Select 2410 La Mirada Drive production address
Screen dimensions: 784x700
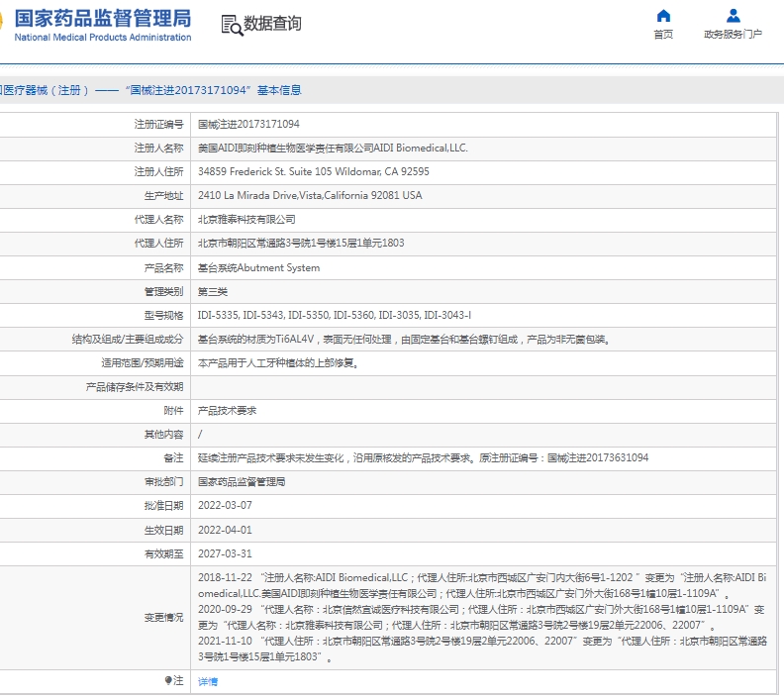(x=310, y=195)
